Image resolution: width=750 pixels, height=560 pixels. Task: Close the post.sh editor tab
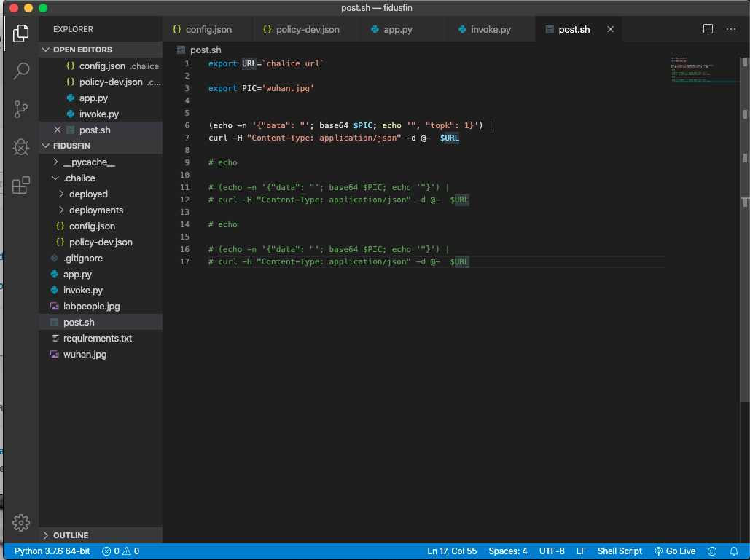click(x=611, y=29)
